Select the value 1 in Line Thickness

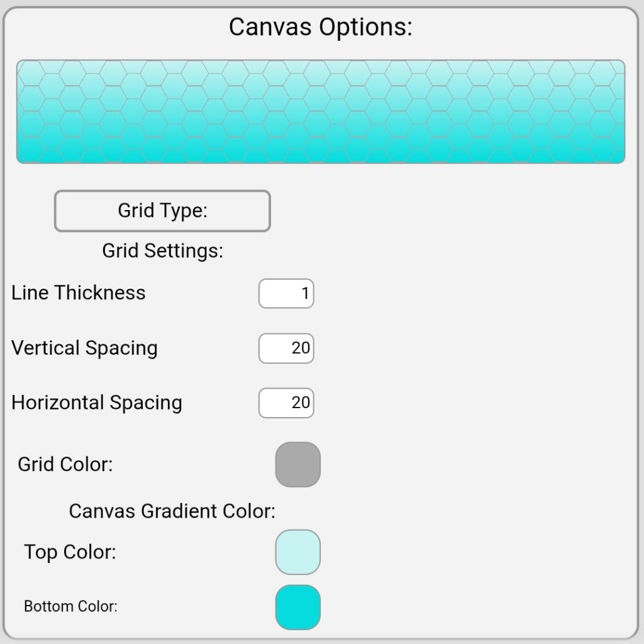click(306, 294)
